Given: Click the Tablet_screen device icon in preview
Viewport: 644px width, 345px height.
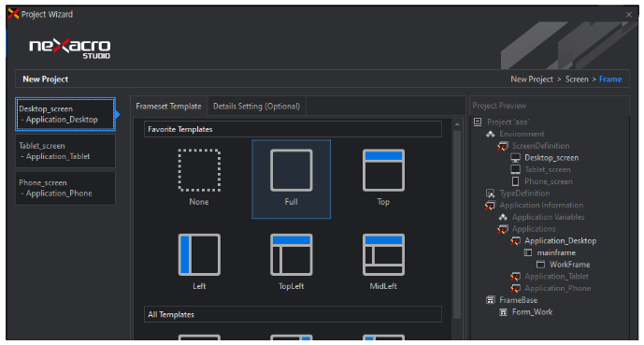Looking at the screenshot, I should click(515, 169).
